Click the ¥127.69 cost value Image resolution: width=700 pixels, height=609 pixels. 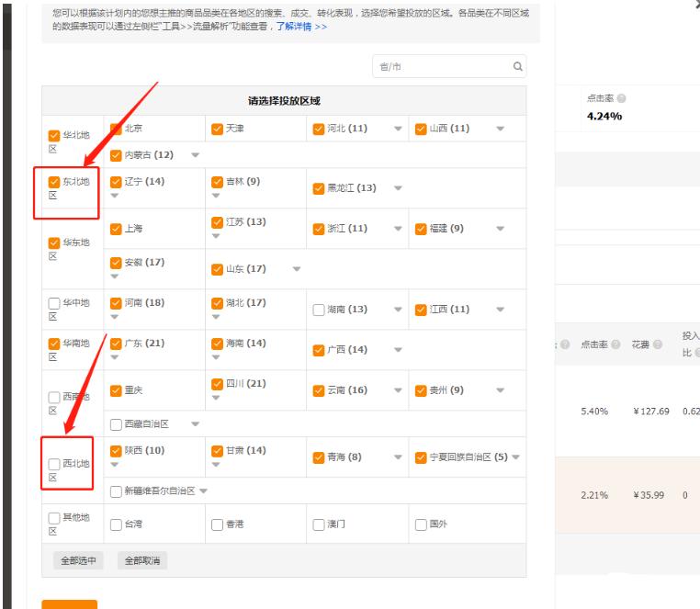(651, 412)
